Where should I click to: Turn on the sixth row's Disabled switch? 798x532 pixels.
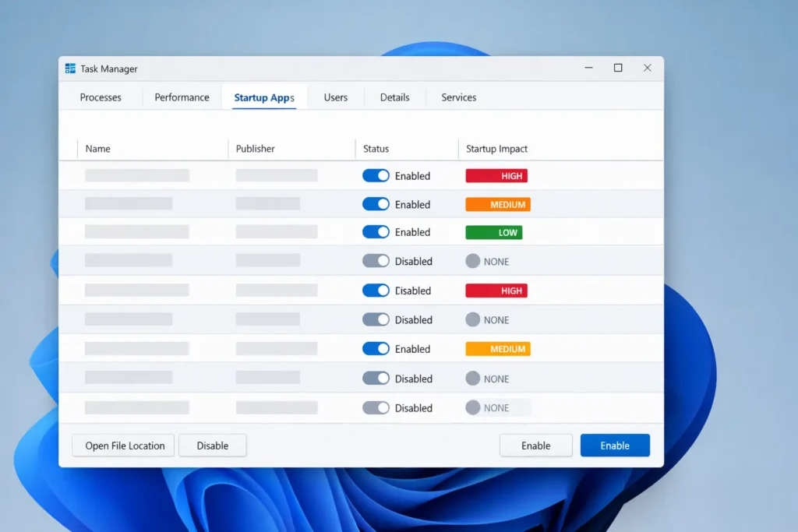point(376,319)
